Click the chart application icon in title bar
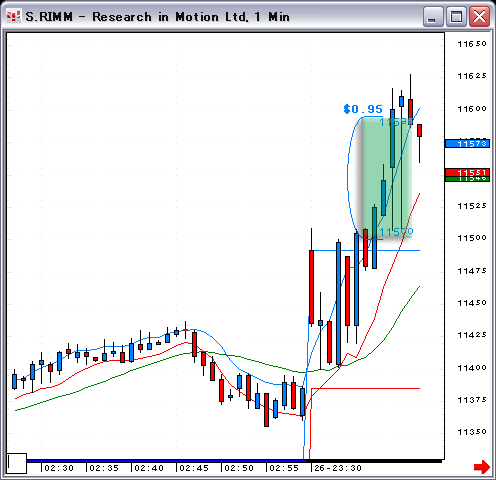 [x=14, y=16]
